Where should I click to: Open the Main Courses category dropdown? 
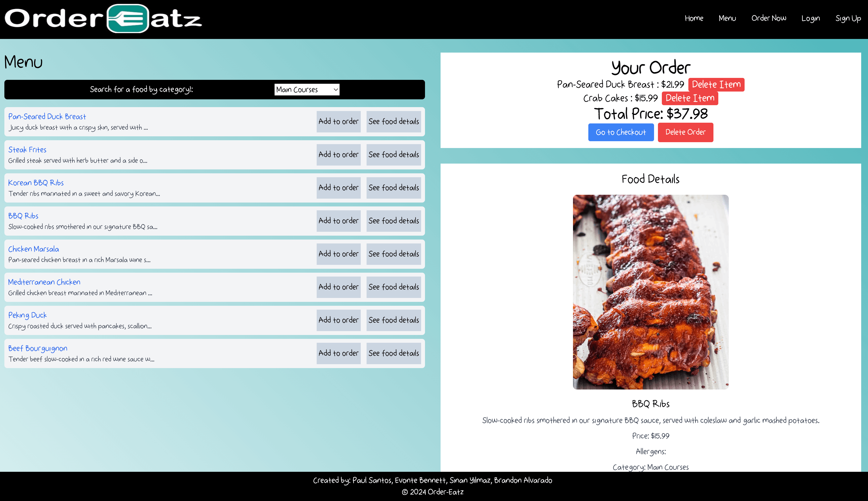click(x=306, y=90)
